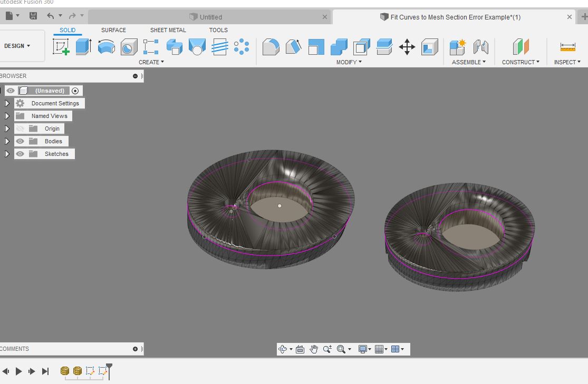This screenshot has height=384, width=588.
Task: Click the DESIGN workspace selector
Action: pos(18,46)
